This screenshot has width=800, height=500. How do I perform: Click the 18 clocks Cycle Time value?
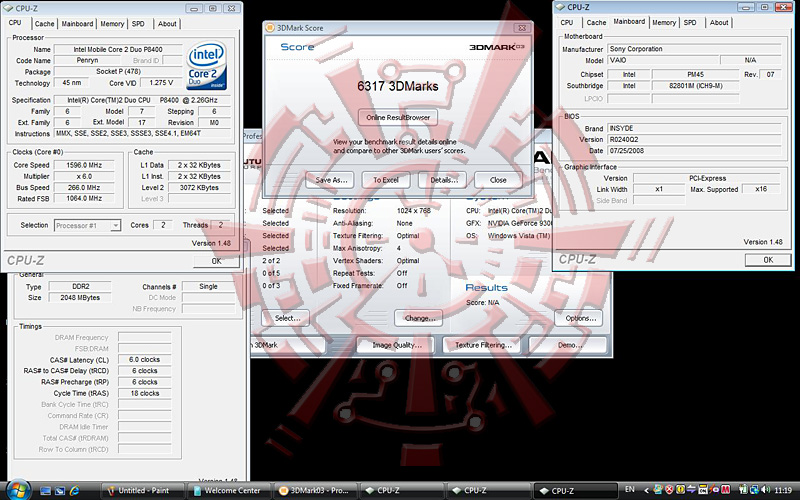tap(144, 393)
